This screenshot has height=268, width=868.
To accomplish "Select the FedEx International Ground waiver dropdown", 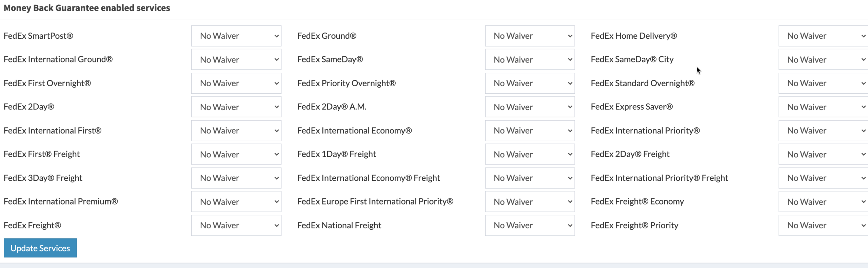I will (236, 59).
